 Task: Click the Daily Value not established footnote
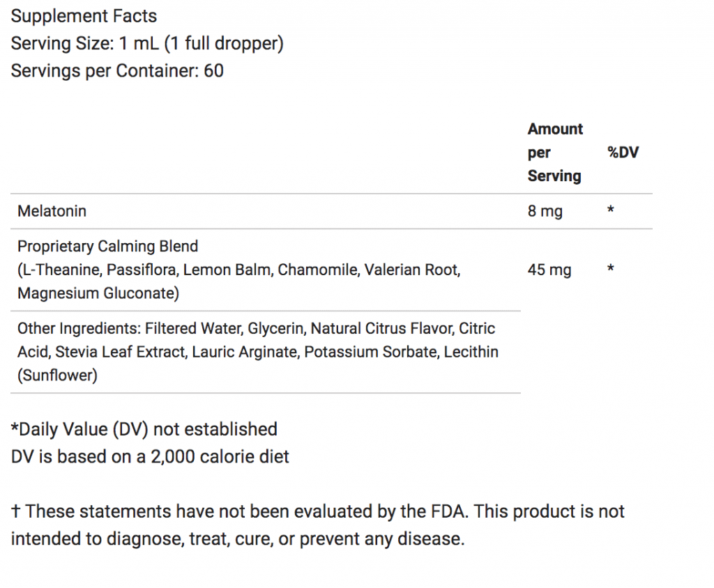point(144,429)
